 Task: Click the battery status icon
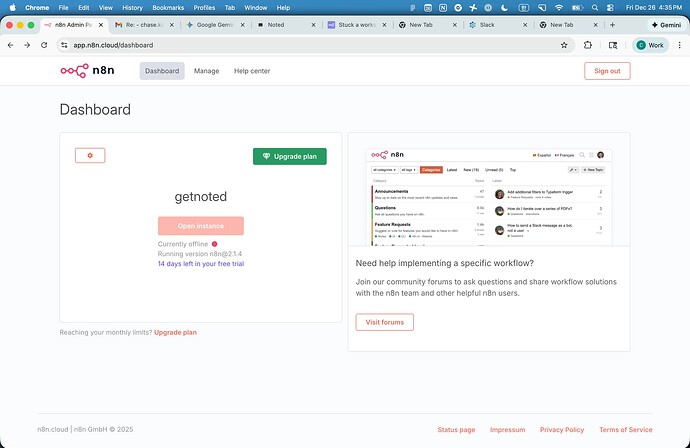[x=577, y=7]
